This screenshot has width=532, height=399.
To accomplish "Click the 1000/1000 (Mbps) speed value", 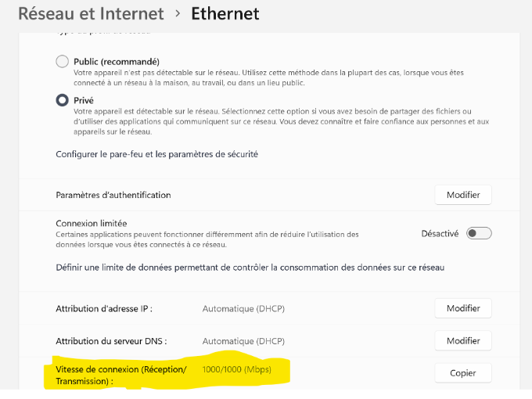I will click(x=236, y=368).
